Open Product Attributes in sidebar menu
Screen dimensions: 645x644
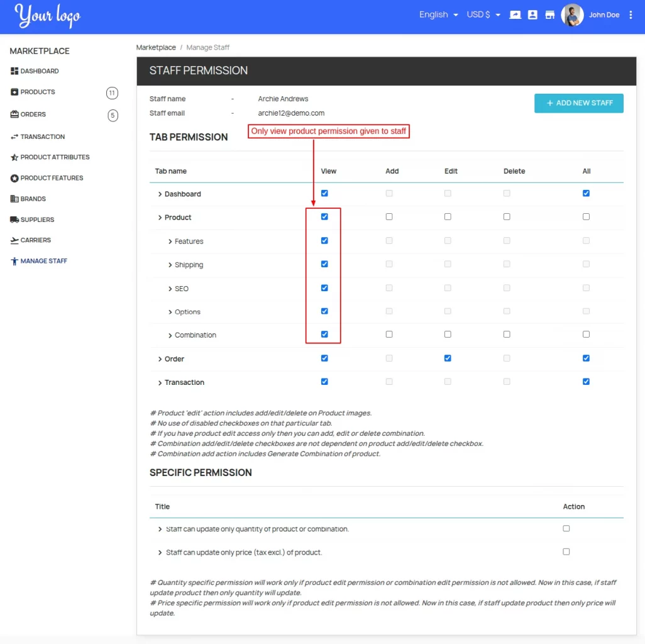pos(55,157)
